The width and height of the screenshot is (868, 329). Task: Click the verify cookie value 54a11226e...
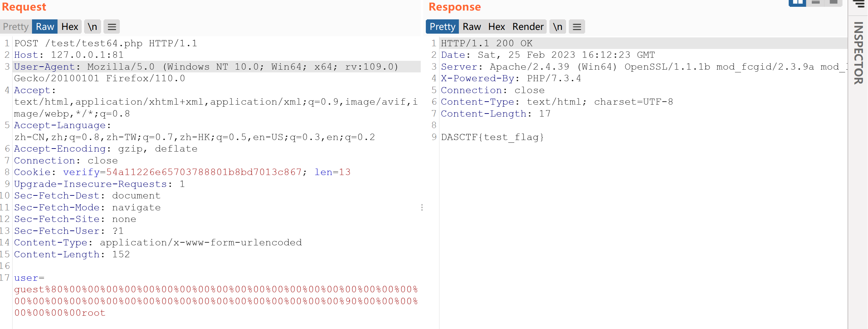point(204,172)
